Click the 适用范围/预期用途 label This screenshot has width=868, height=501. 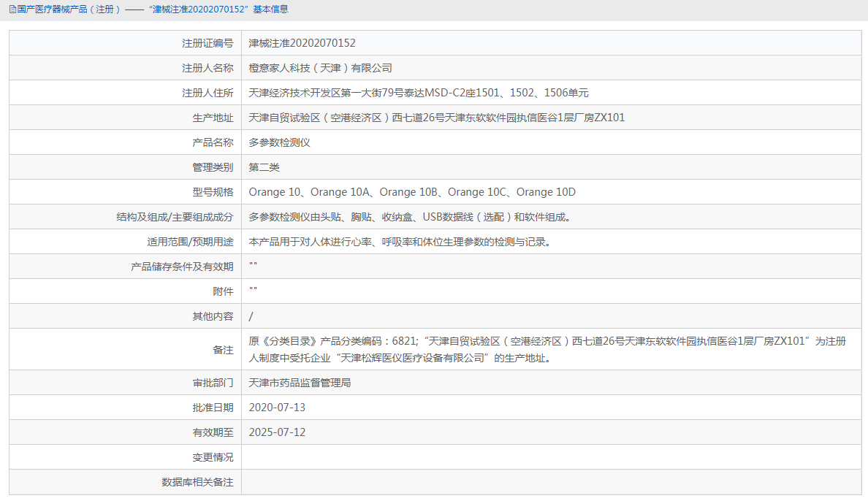(190, 242)
